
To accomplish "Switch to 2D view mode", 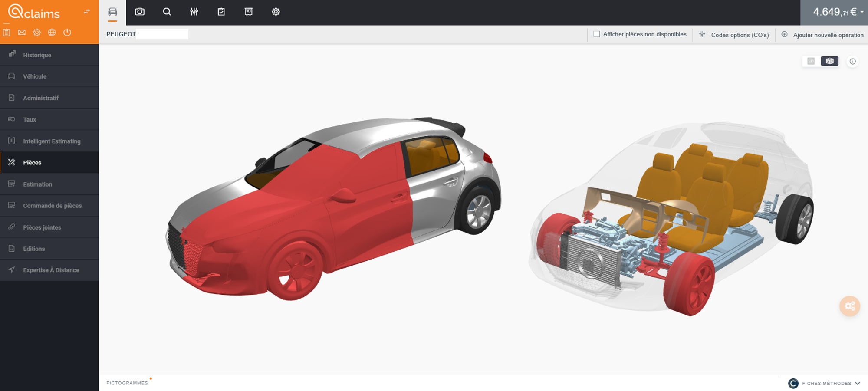I will (x=811, y=61).
